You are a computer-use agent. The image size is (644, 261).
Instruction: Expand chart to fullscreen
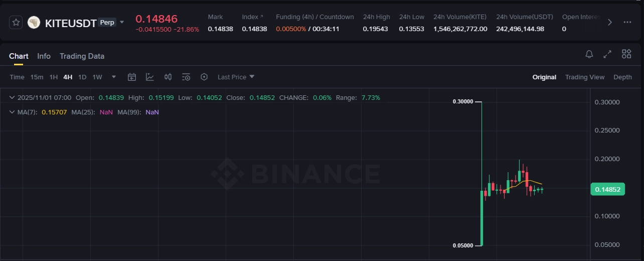tap(607, 54)
